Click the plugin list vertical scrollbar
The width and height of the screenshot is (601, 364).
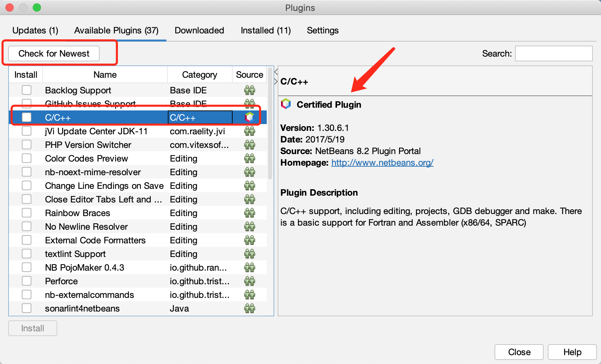pos(270,123)
